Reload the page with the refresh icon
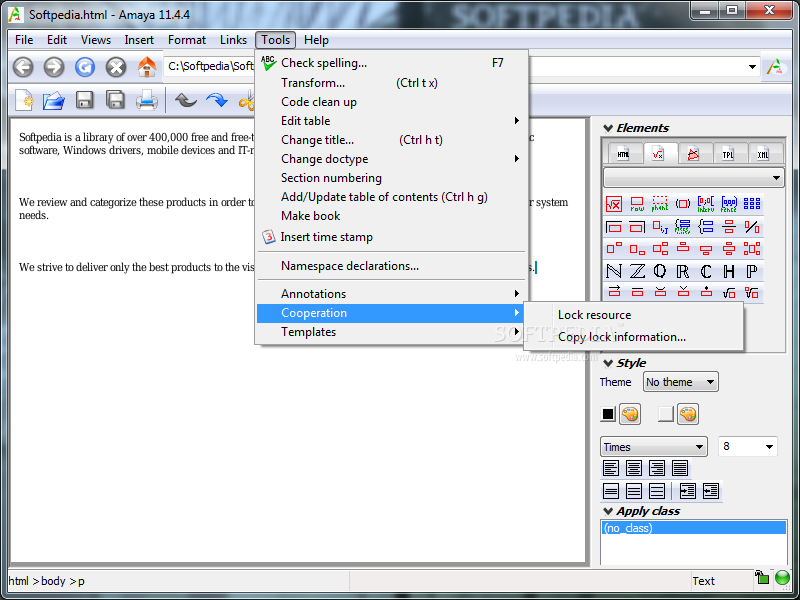 coord(85,67)
